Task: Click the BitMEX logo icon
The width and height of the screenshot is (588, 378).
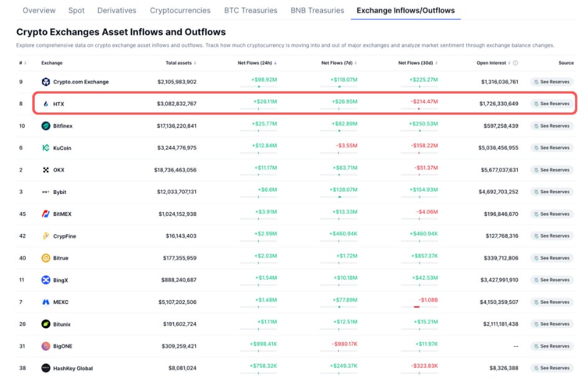Action: (x=46, y=214)
